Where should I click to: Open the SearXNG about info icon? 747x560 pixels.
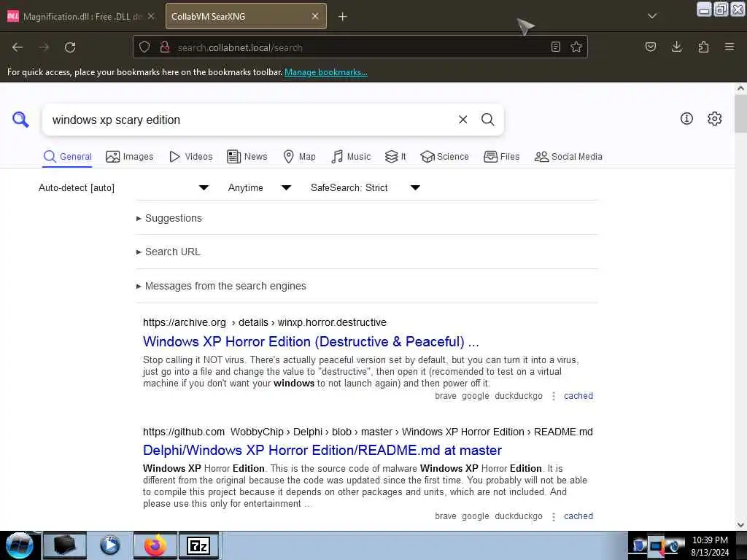(x=686, y=119)
